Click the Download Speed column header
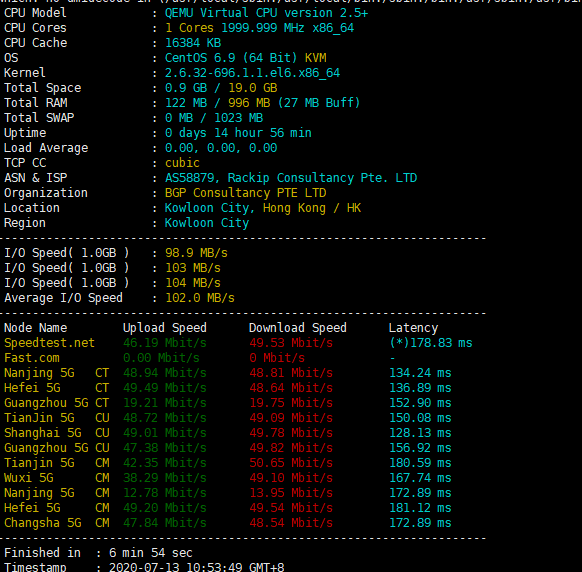This screenshot has width=582, height=572. point(298,328)
